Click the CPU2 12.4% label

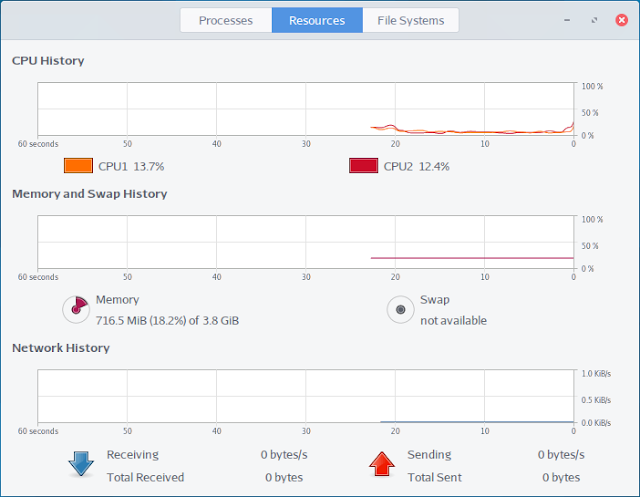pyautogui.click(x=416, y=166)
